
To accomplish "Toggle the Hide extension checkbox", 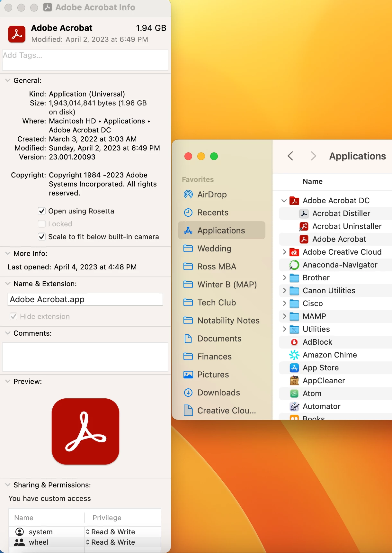I will point(13,316).
